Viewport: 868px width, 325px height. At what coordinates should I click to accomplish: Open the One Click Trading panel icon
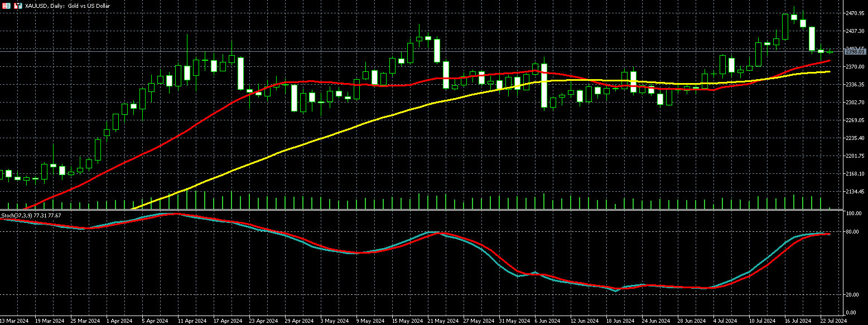(17, 6)
